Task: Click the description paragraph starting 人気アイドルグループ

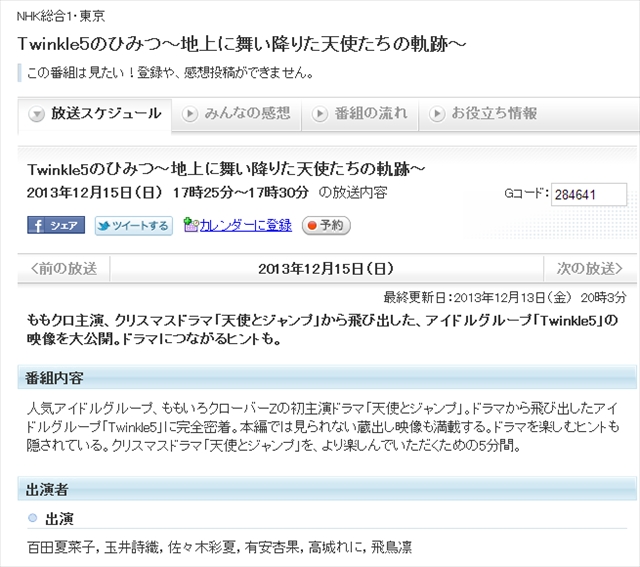Action: coord(322,426)
